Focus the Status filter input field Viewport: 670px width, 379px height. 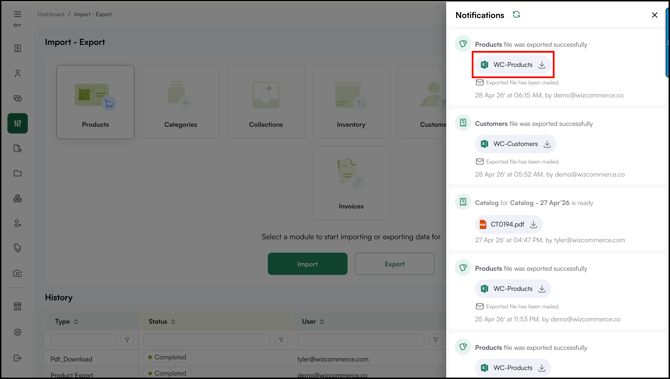pyautogui.click(x=206, y=340)
